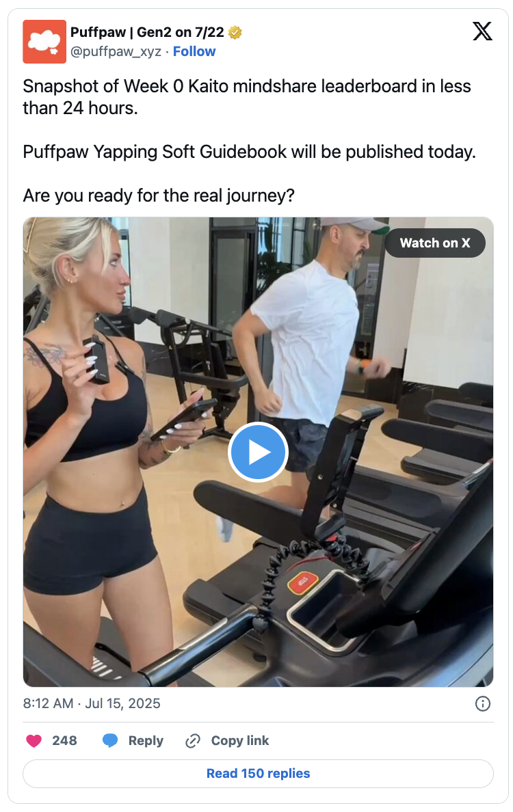Select Copy link text

[x=240, y=740]
